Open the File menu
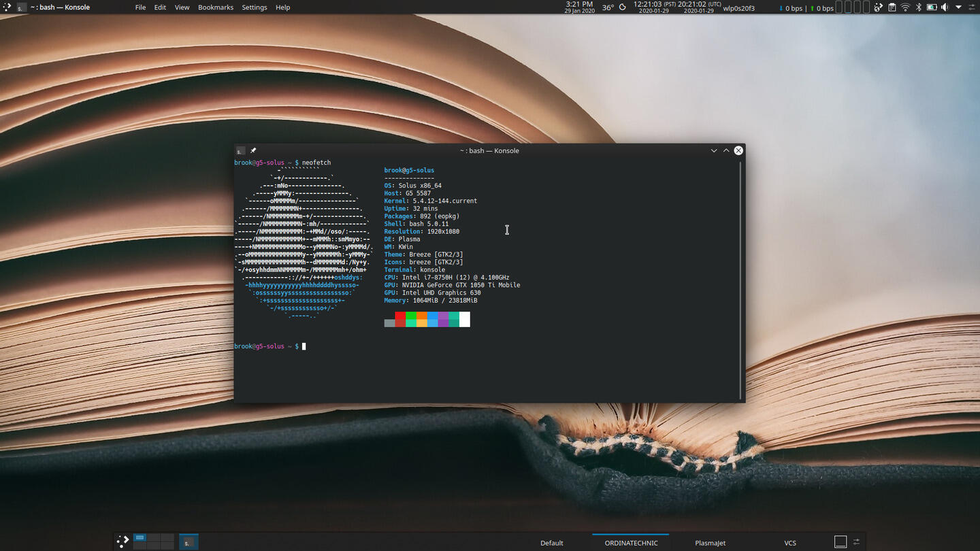This screenshot has width=980, height=551. 140,7
